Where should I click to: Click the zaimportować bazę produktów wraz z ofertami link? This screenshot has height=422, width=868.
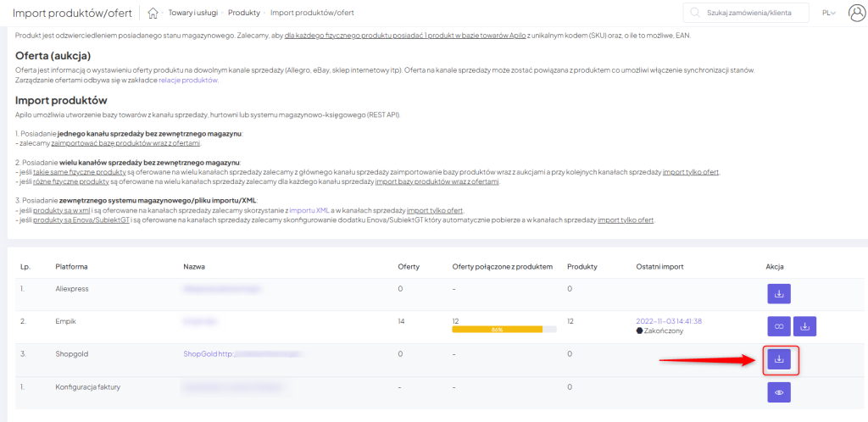pos(125,144)
